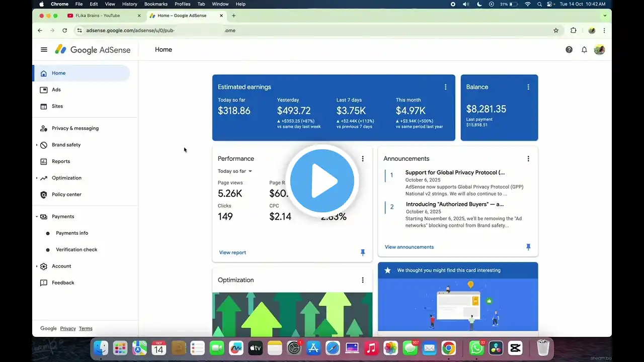Image resolution: width=644 pixels, height=362 pixels.
Task: Toggle the pin on Announcements card
Action: (x=528, y=247)
